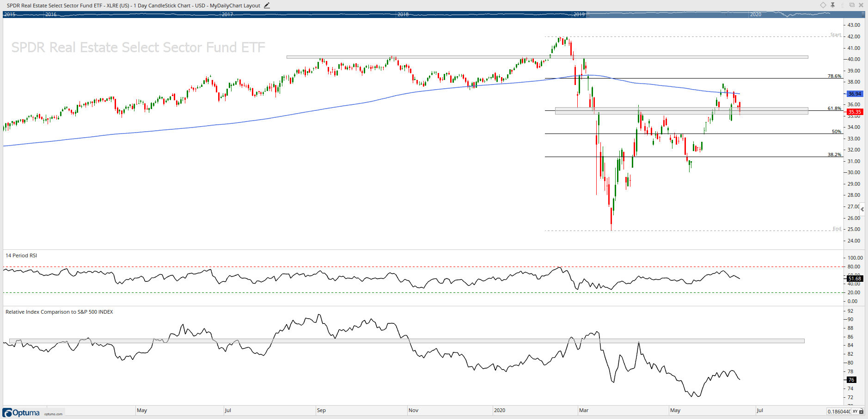This screenshot has width=868, height=419.
Task: Click the 61.8% Fibonacci level label
Action: 834,108
